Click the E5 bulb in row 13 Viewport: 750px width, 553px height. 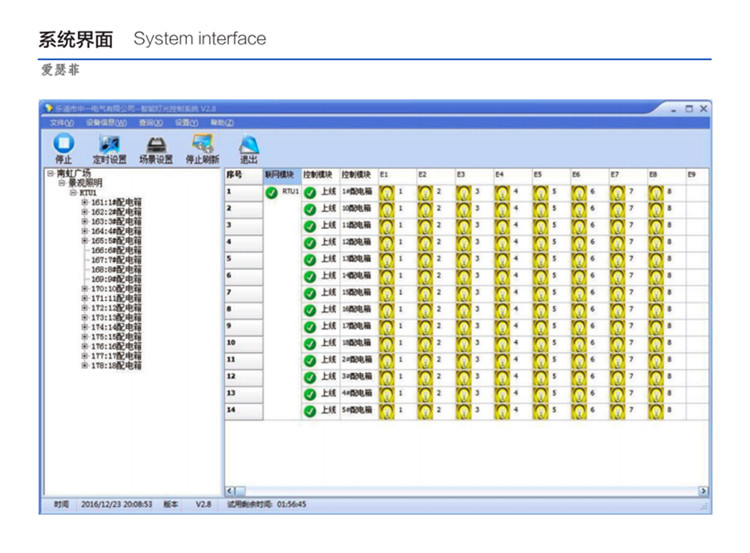540,394
